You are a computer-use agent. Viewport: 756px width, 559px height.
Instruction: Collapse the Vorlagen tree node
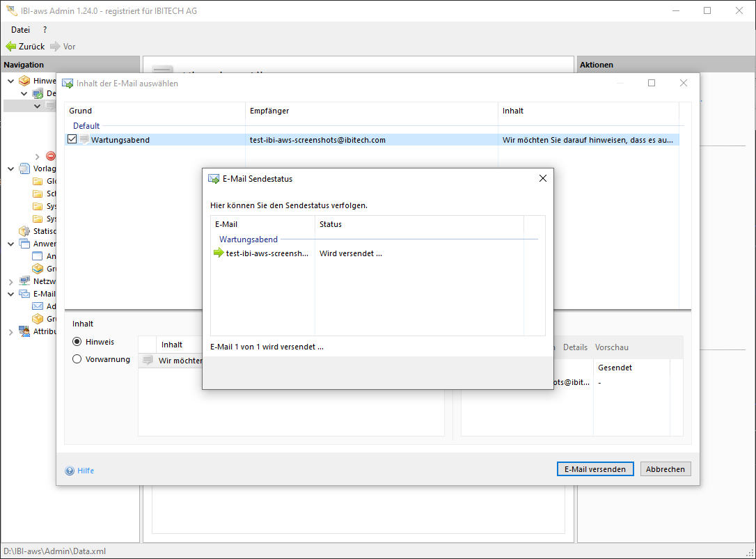(x=10, y=168)
